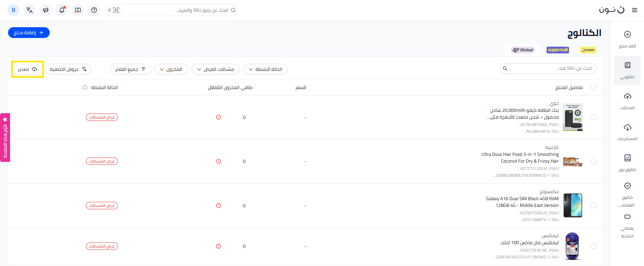Open the announcements megaphone icon
This screenshot has width=644, height=266.
click(x=46, y=10)
